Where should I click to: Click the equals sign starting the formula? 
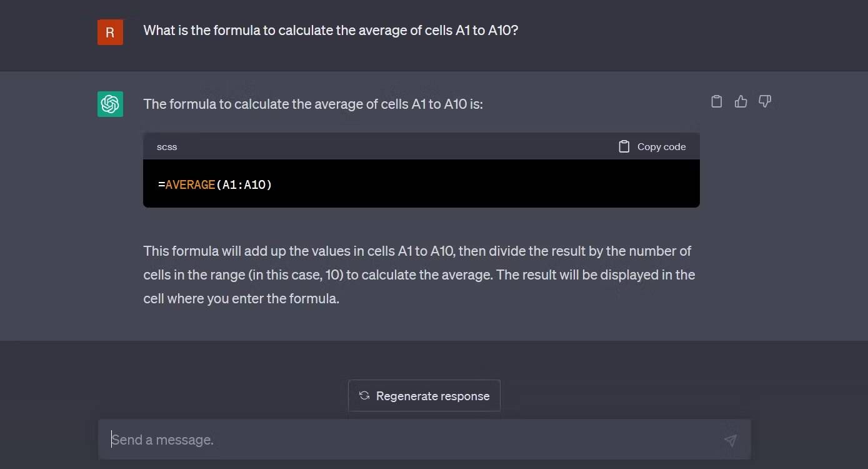click(x=161, y=184)
